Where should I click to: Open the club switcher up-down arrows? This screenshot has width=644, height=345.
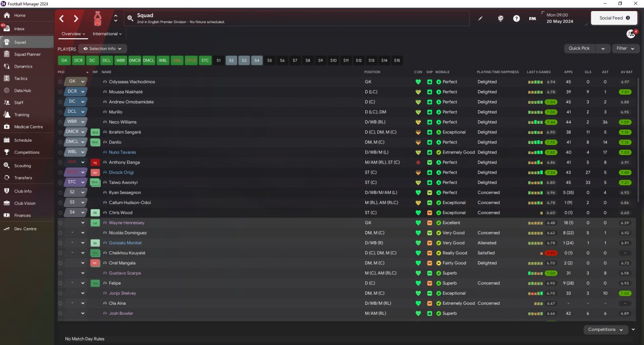[x=116, y=19]
